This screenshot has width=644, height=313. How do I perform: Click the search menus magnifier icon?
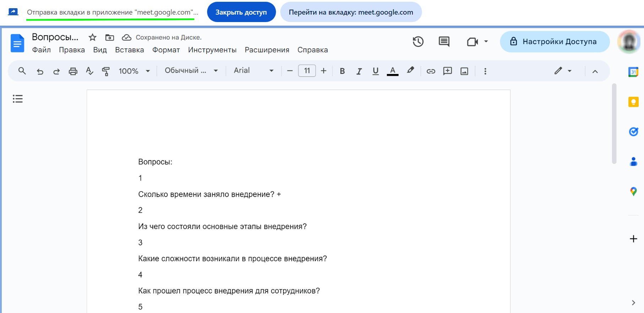pos(22,71)
